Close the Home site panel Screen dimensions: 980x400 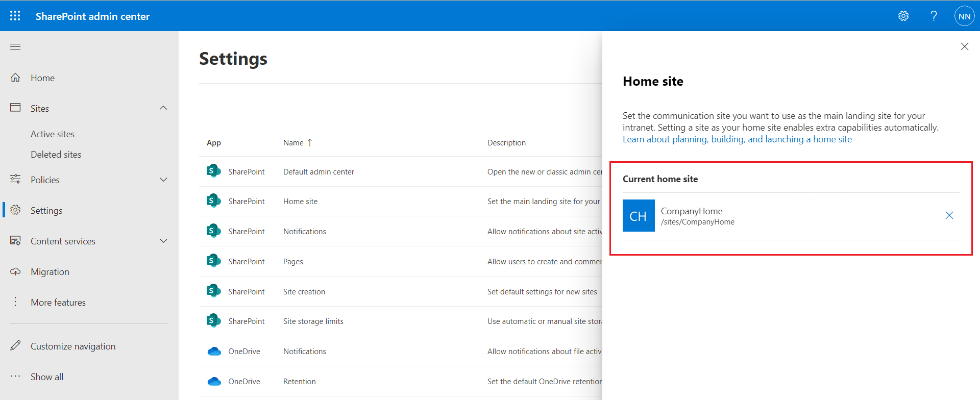[x=964, y=47]
